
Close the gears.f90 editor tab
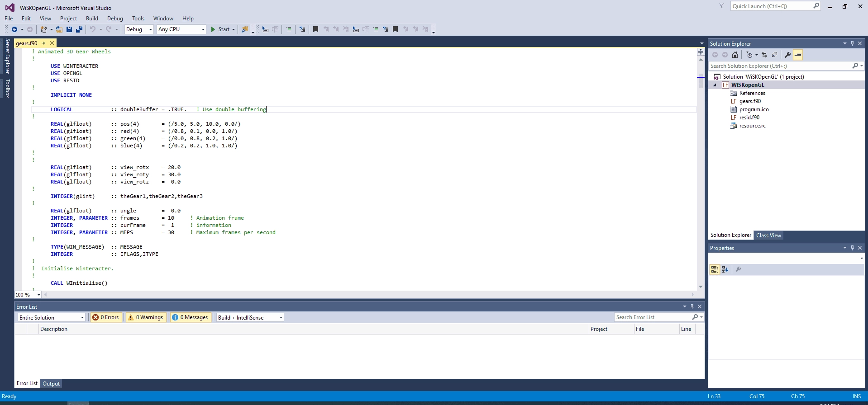52,43
